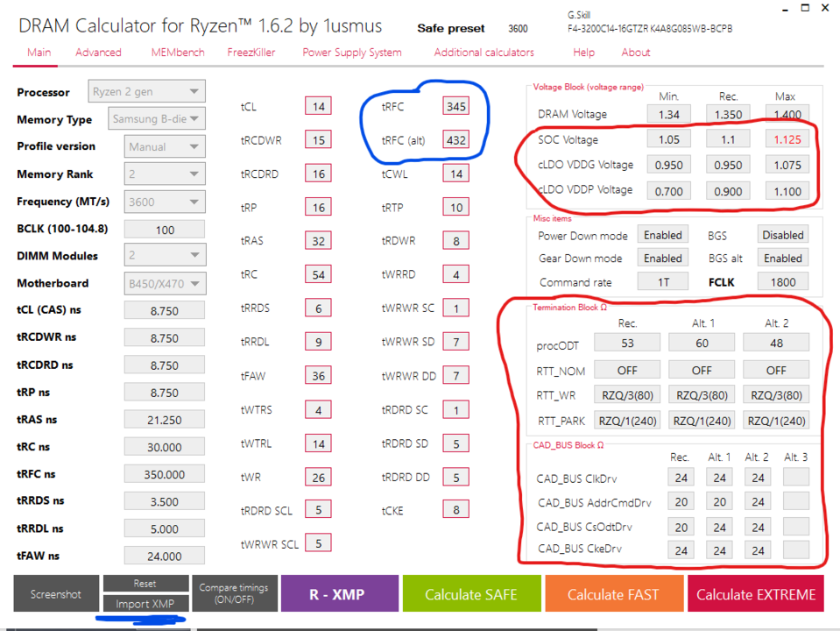This screenshot has height=631, width=840.
Task: Click the tCL timing value 14
Action: (319, 106)
